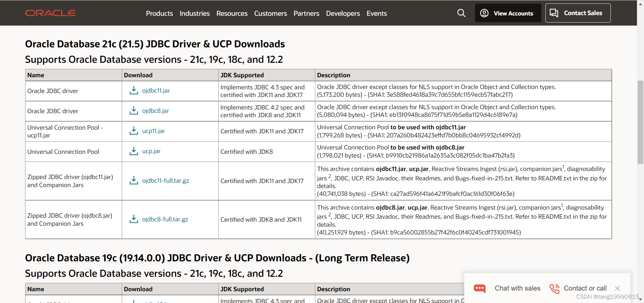The height and width of the screenshot is (303, 644).
Task: Click download icon beside ojdbc8-full.tar.gz
Action: tap(134, 219)
